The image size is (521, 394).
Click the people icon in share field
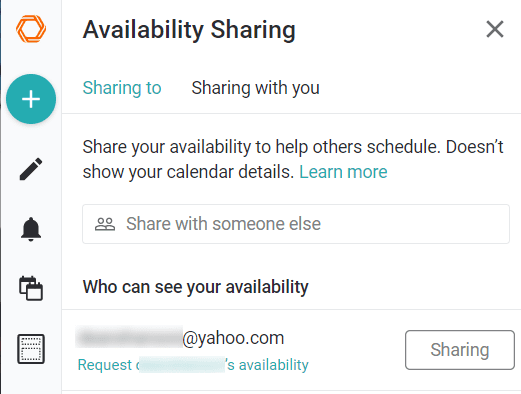105,224
